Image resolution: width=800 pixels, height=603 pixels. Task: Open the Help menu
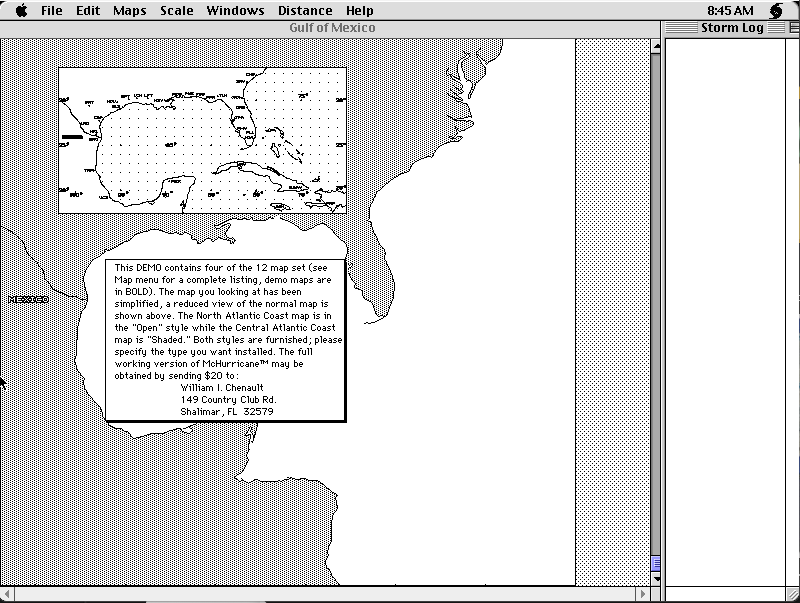(360, 11)
